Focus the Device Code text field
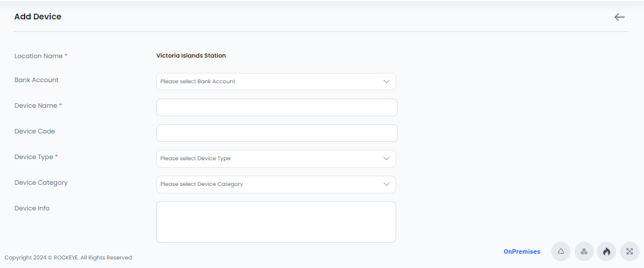Image resolution: width=644 pixels, height=268 pixels. 277,133
